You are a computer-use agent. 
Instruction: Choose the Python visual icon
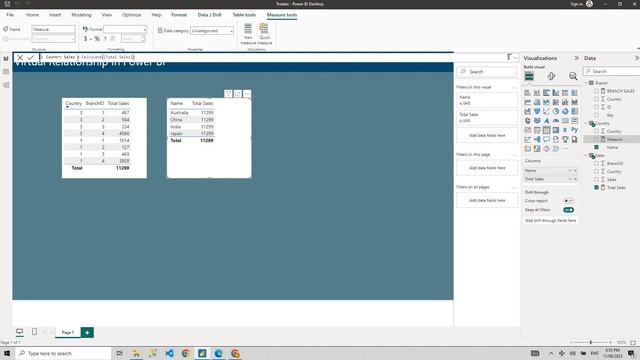pos(574,130)
